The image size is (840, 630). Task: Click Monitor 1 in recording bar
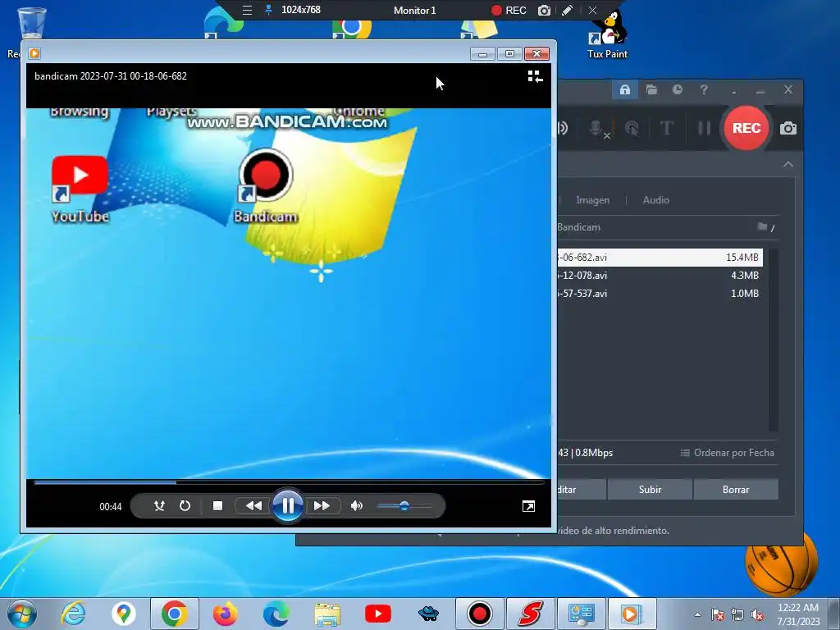414,10
